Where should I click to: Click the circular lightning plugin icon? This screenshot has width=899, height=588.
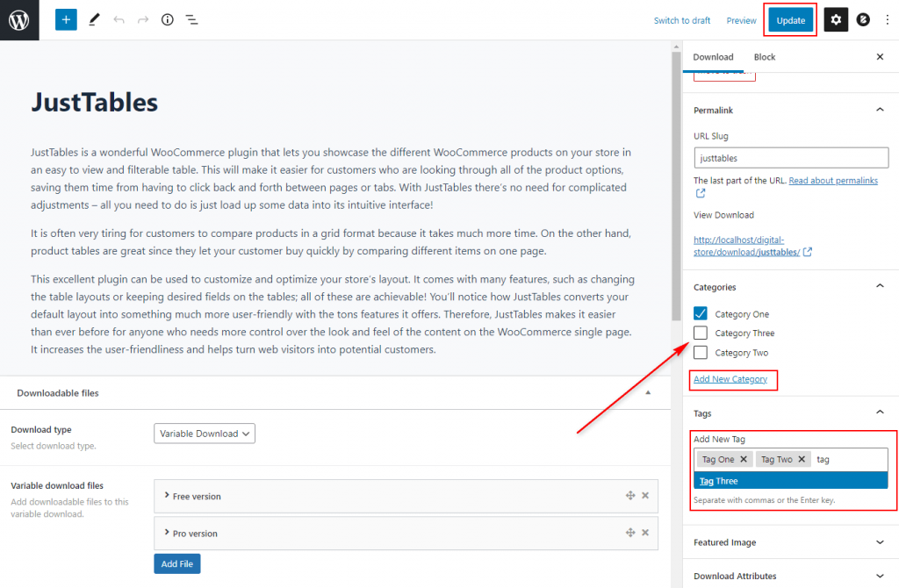[863, 20]
